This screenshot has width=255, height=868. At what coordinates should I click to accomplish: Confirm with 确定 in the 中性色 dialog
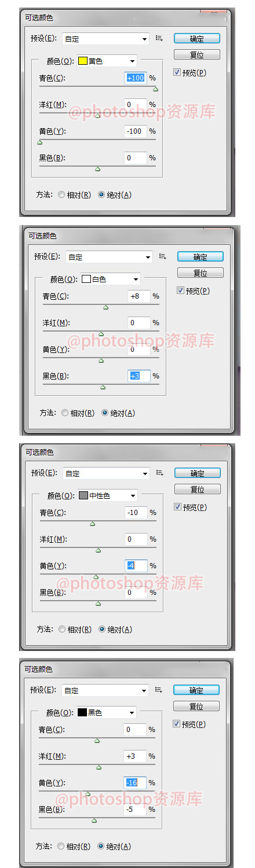pyautogui.click(x=198, y=473)
